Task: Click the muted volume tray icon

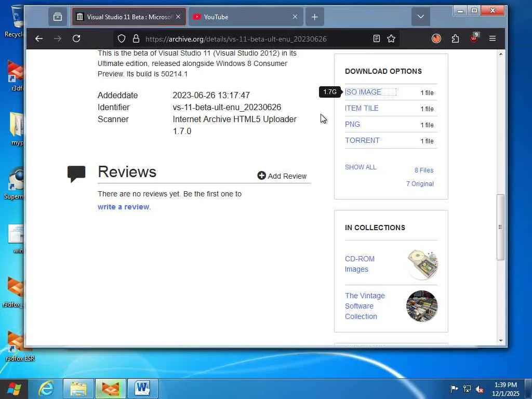Action: pyautogui.click(x=480, y=389)
